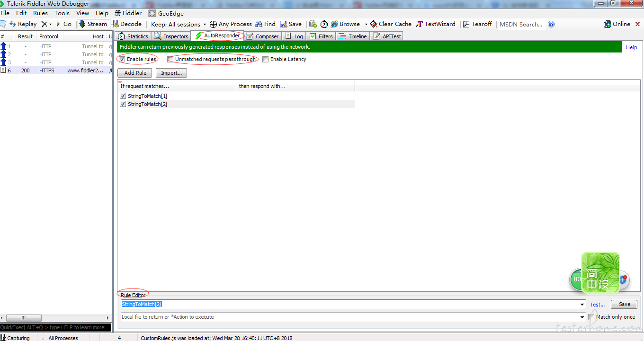Screen dimensions: 644x341
Task: Click the Remove sessions X icon
Action: (44, 24)
